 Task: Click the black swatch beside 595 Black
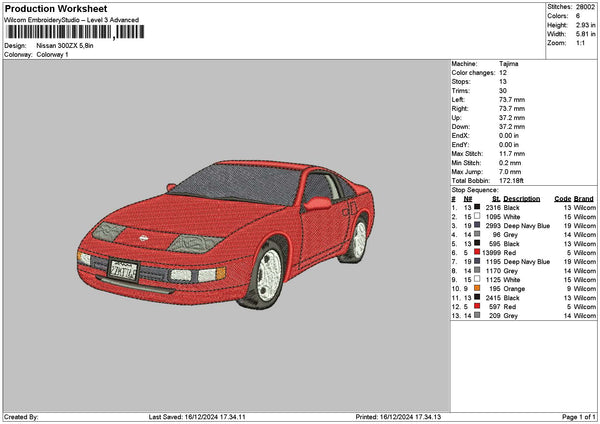[477, 243]
